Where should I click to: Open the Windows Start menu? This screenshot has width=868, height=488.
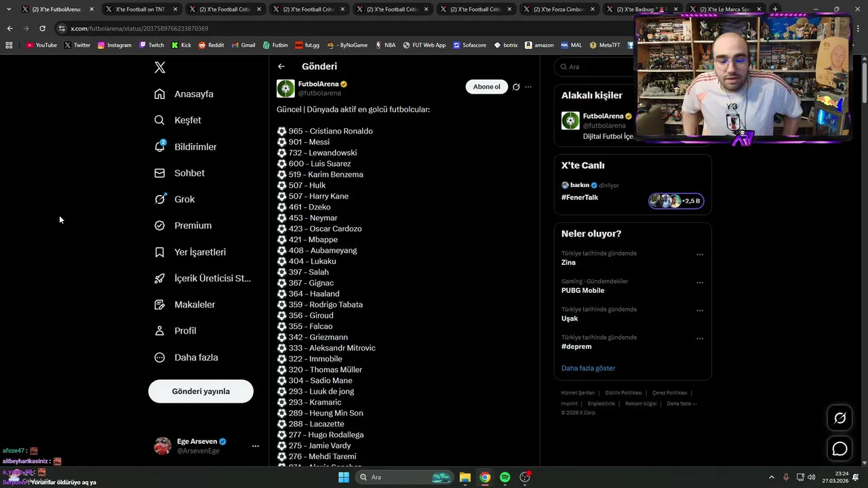344,477
